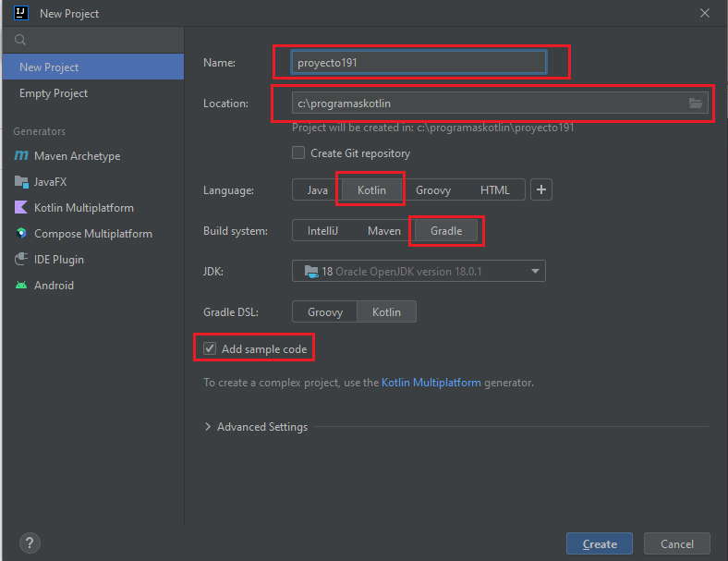Screen dimensions: 728x561
Task: Set Gradle DSL to Kotlin
Action: 386,312
